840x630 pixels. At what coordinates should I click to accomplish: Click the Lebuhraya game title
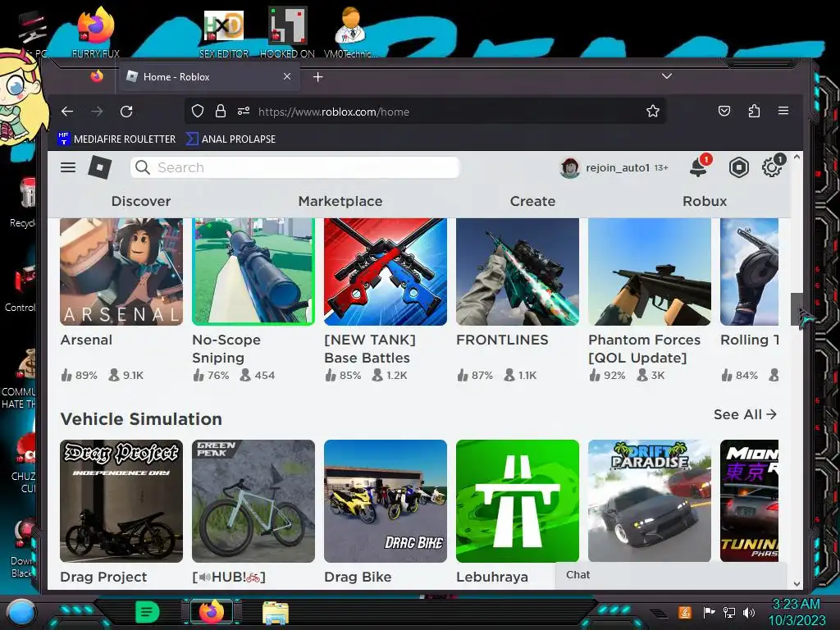click(x=492, y=577)
